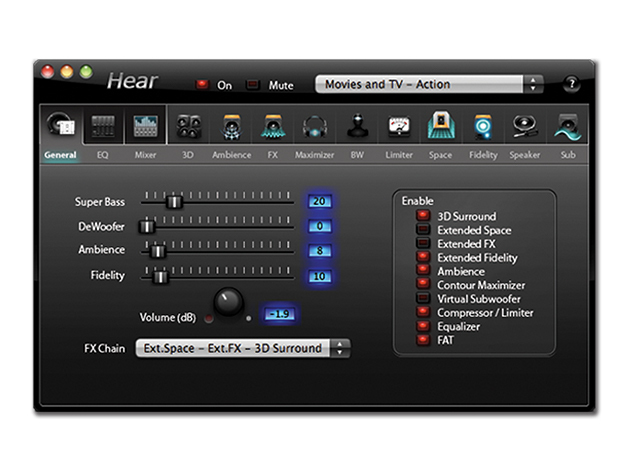Switch to the EQ tab label
Viewport: 630px width, 473px height.
click(102, 155)
